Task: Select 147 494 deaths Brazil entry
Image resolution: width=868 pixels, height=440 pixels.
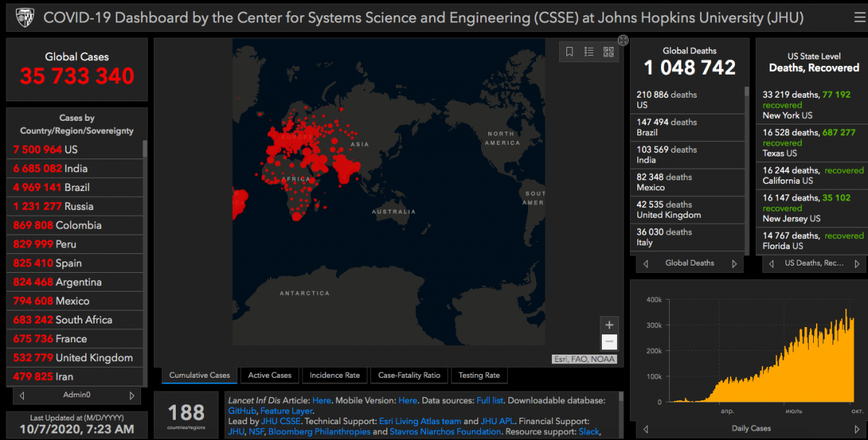Action: (x=687, y=127)
